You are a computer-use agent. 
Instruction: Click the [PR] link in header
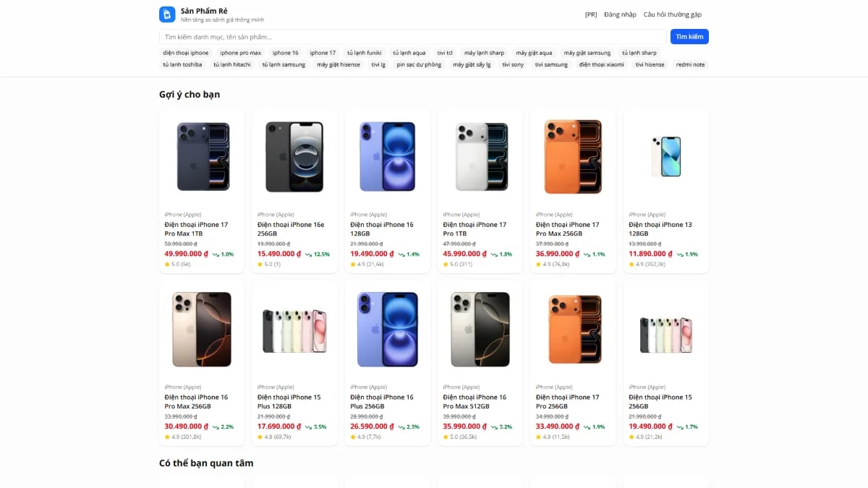[x=591, y=14]
